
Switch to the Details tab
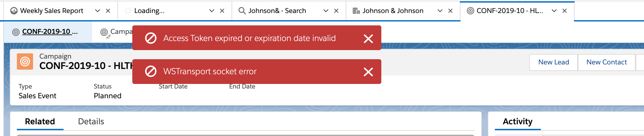tap(91, 122)
